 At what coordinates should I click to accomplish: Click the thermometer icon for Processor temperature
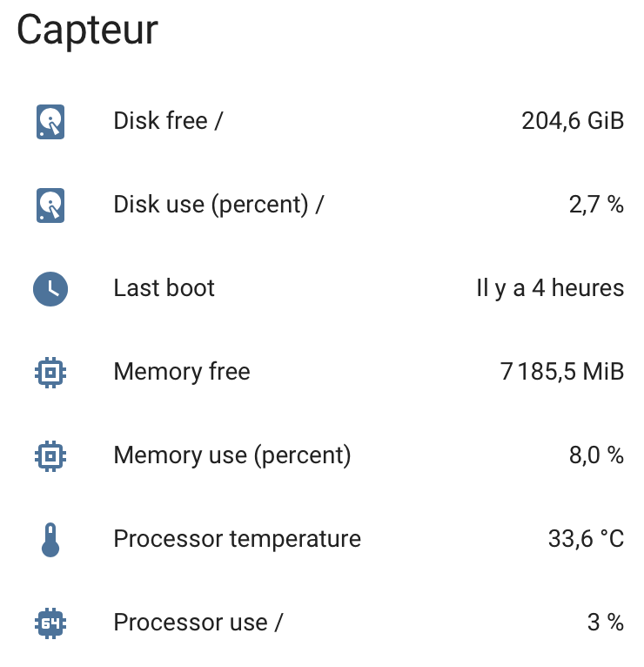[50, 539]
